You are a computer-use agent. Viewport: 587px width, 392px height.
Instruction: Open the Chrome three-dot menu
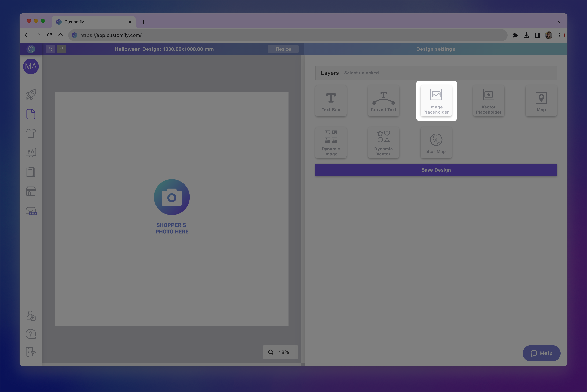[x=560, y=35]
